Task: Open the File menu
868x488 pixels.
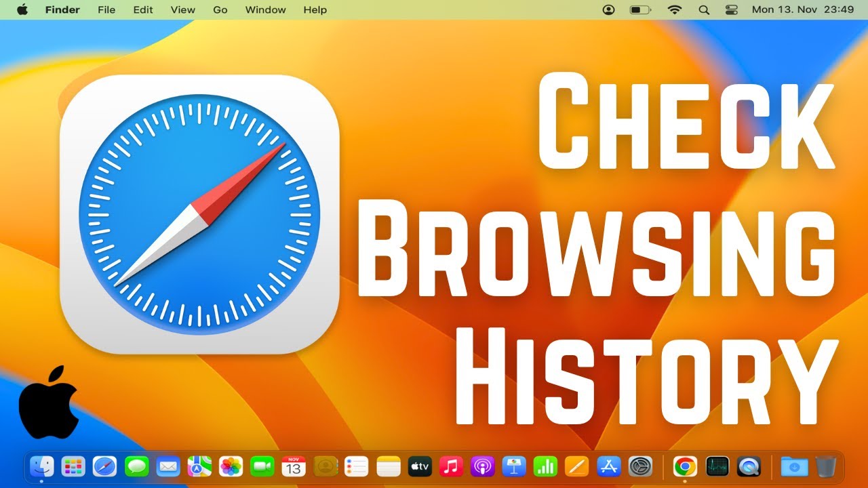Action: pyautogui.click(x=106, y=9)
